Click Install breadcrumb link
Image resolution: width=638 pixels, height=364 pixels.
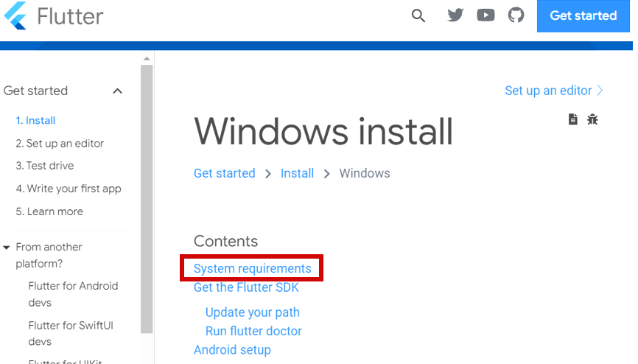[x=297, y=173]
